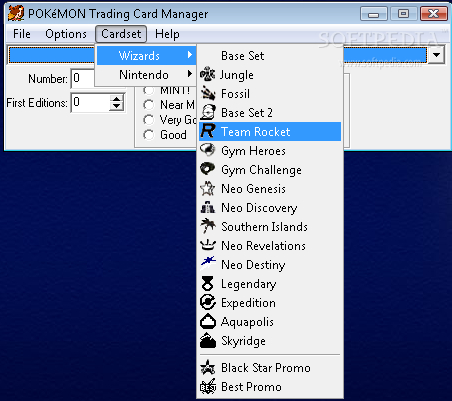Focus the Number input field
This screenshot has height=401, width=452.
point(83,79)
